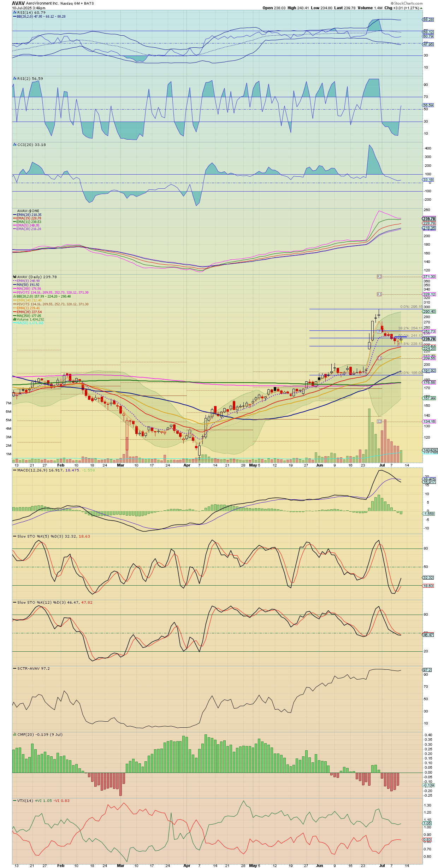Click the 371.30 price tag on price axis
The height and width of the screenshot is (868, 438).
(x=429, y=276)
